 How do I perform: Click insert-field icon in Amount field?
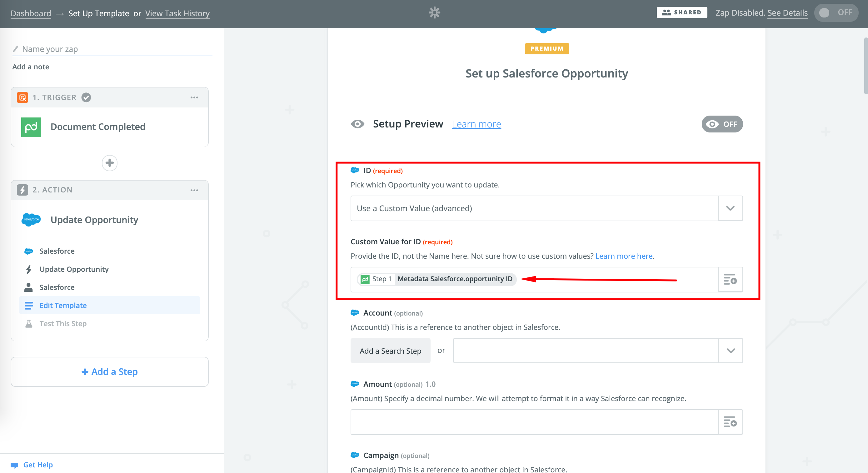pos(730,422)
